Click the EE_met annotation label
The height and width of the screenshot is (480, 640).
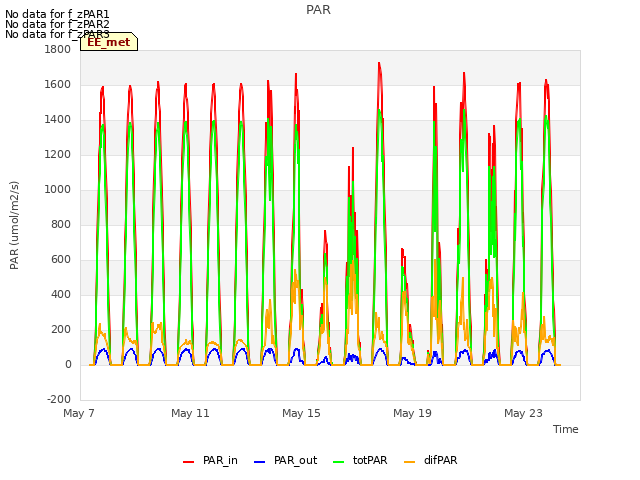pos(109,42)
